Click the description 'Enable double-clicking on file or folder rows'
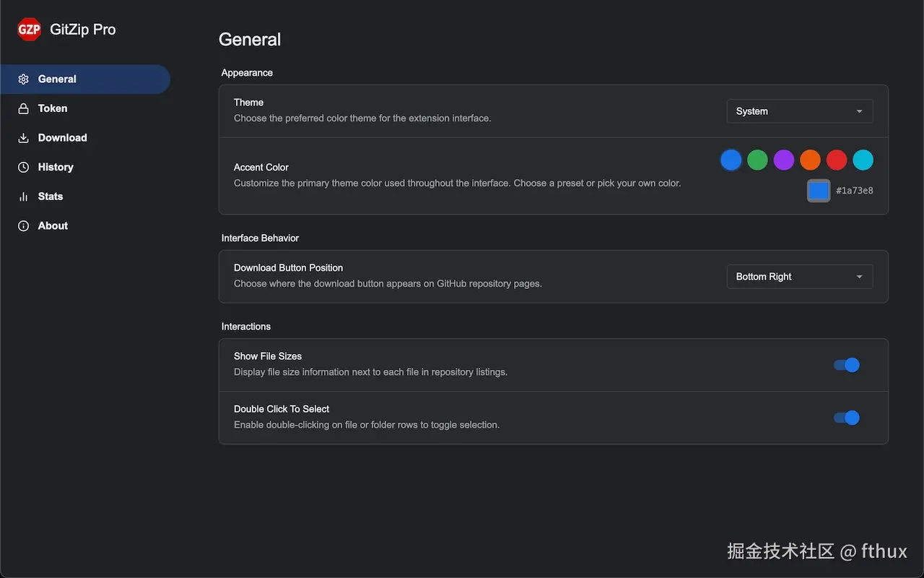The height and width of the screenshot is (578, 924). (367, 426)
